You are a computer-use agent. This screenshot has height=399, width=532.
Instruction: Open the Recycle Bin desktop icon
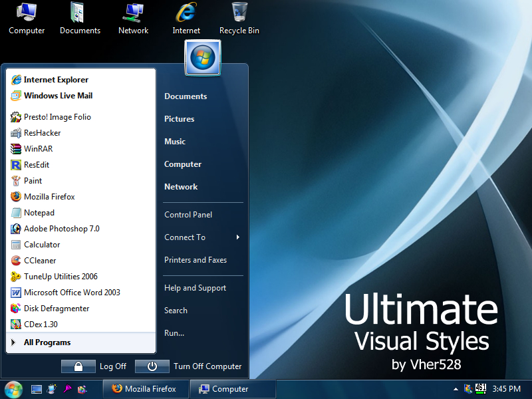coord(239,19)
